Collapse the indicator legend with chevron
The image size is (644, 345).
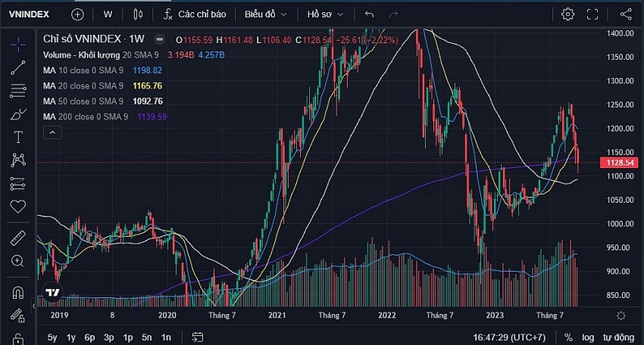tap(52, 132)
